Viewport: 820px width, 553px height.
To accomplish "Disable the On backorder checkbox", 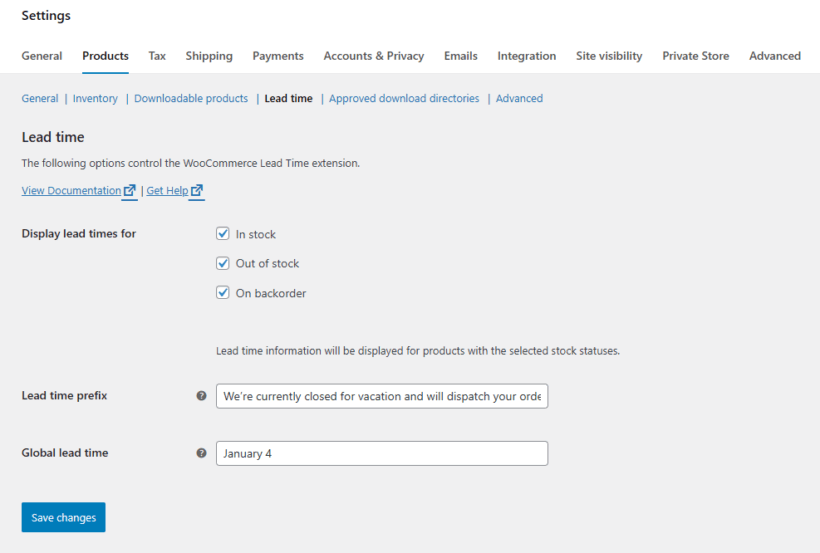I will point(223,293).
